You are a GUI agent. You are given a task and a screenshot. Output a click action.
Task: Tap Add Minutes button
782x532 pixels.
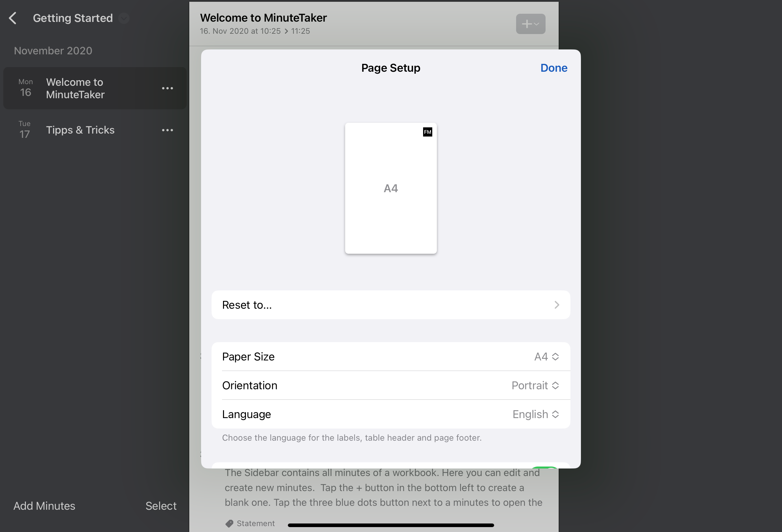45,506
